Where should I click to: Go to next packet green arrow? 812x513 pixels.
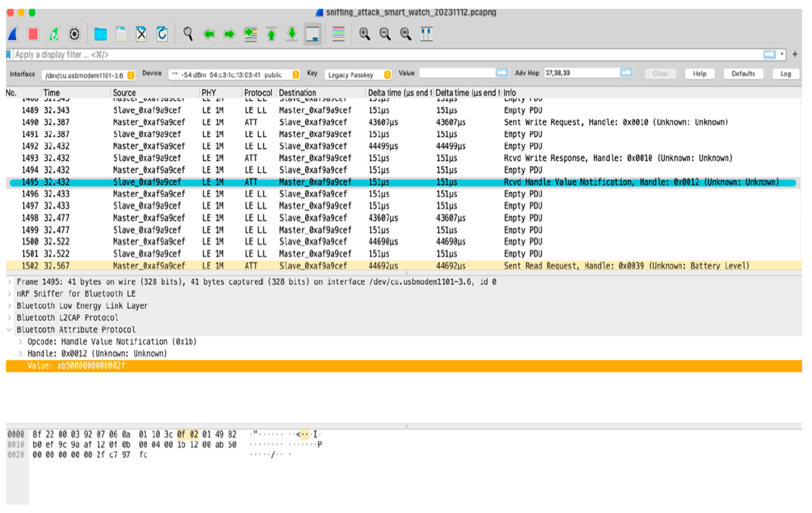coord(230,34)
